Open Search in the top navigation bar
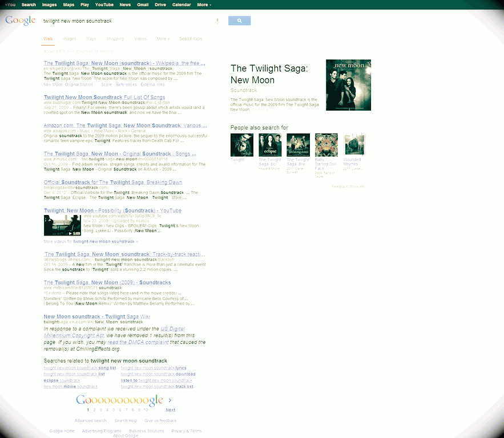This screenshot has height=438, width=504. [x=29, y=5]
